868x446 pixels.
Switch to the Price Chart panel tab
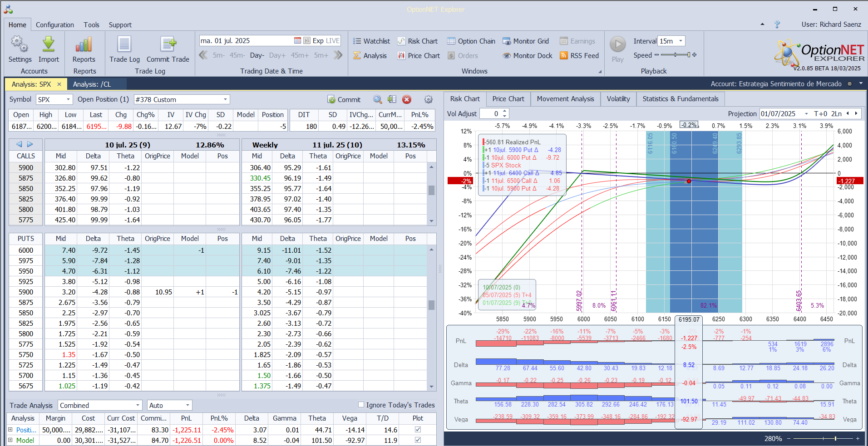(x=508, y=99)
